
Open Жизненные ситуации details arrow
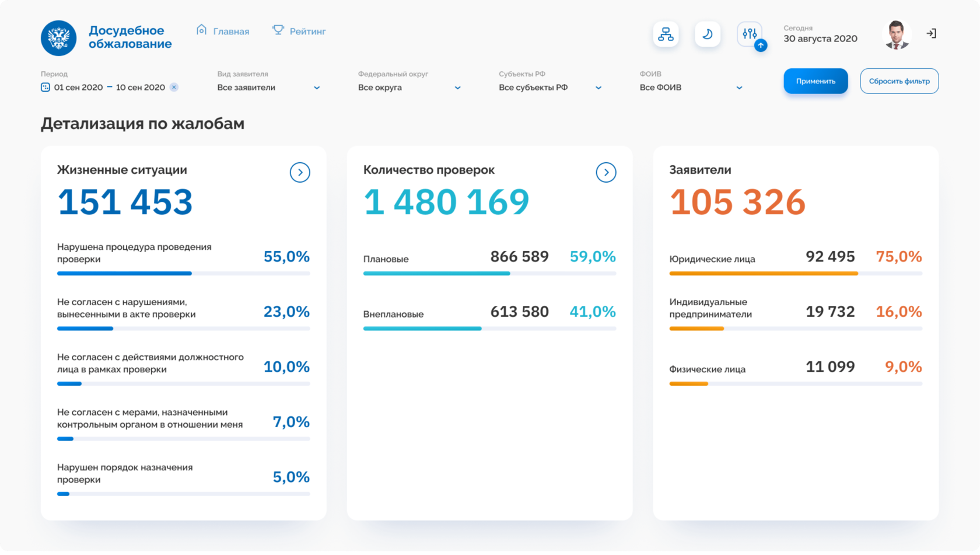pos(300,173)
